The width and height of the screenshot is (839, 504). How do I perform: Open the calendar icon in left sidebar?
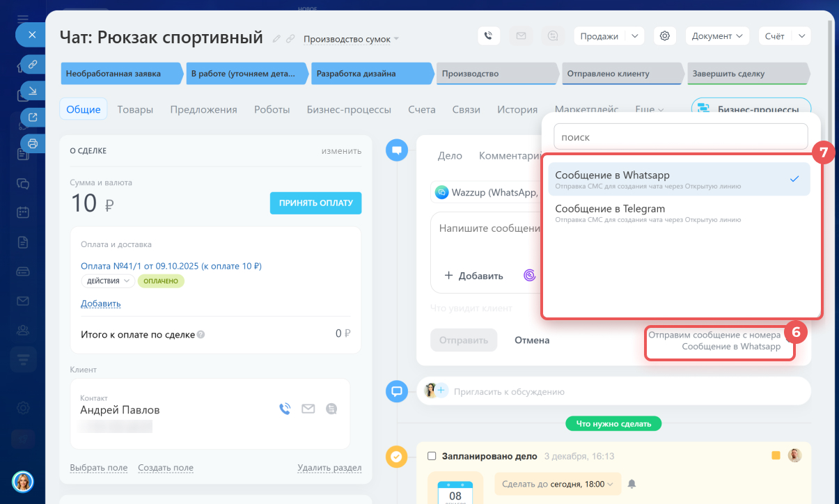(x=23, y=212)
